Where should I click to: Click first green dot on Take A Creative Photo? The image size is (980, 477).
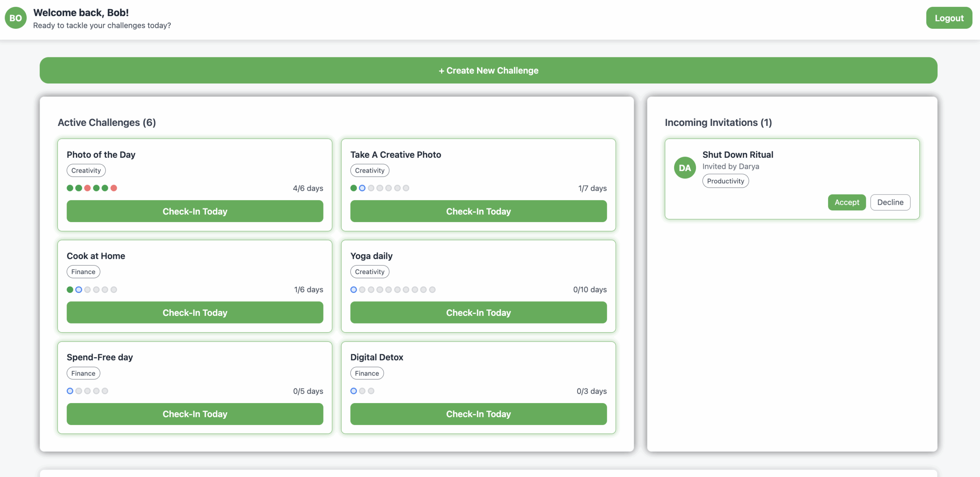tap(353, 188)
